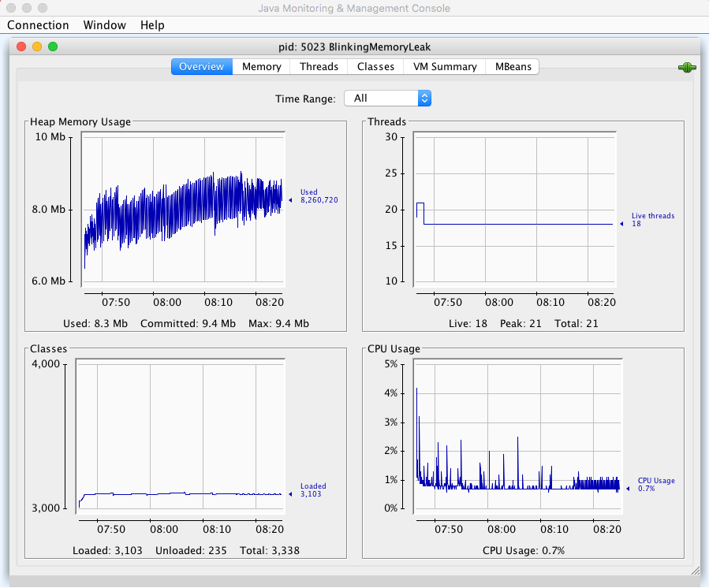Open the Time Range dropdown

click(x=387, y=99)
